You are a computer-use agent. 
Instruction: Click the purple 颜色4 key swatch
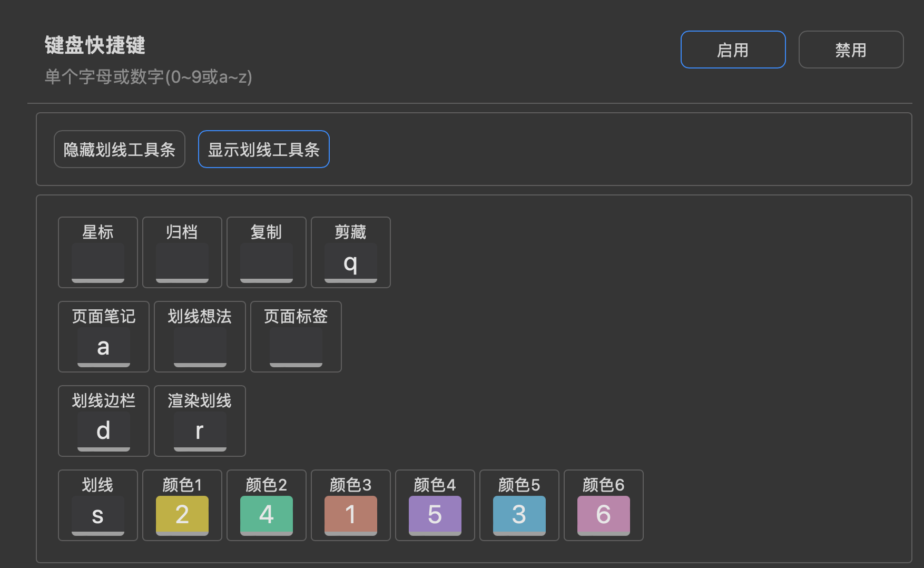(435, 515)
